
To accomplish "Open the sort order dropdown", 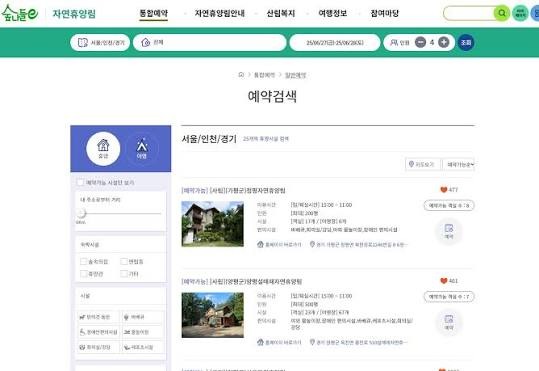I will click(460, 165).
